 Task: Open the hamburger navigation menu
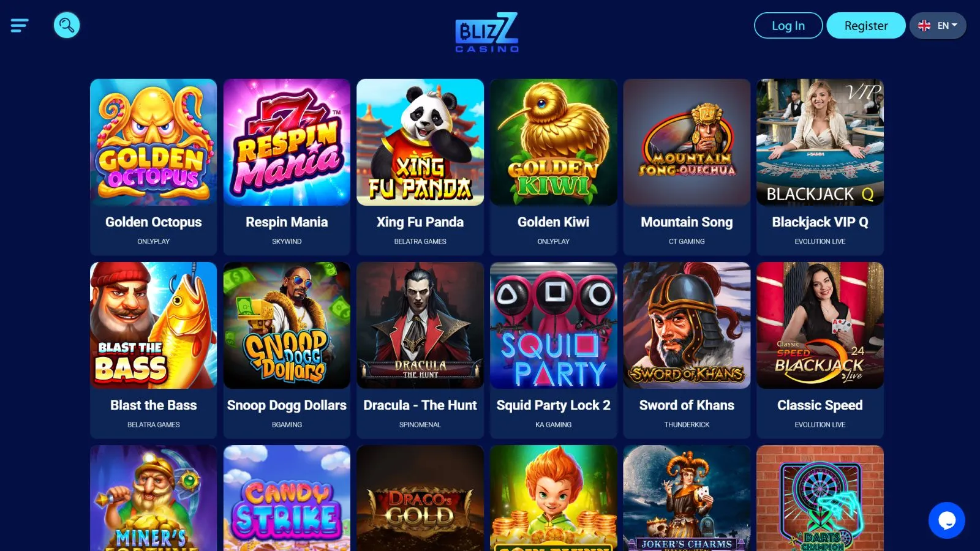coord(20,25)
